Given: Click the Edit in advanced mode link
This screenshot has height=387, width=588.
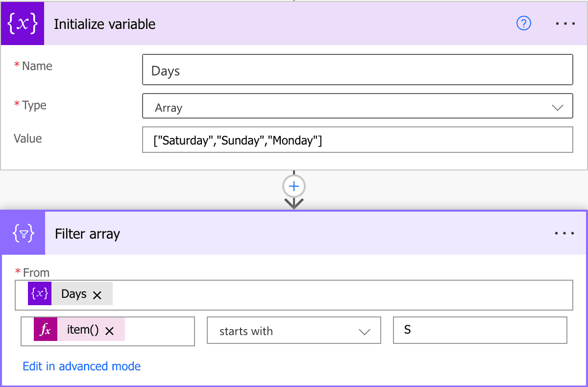Looking at the screenshot, I should coord(82,366).
